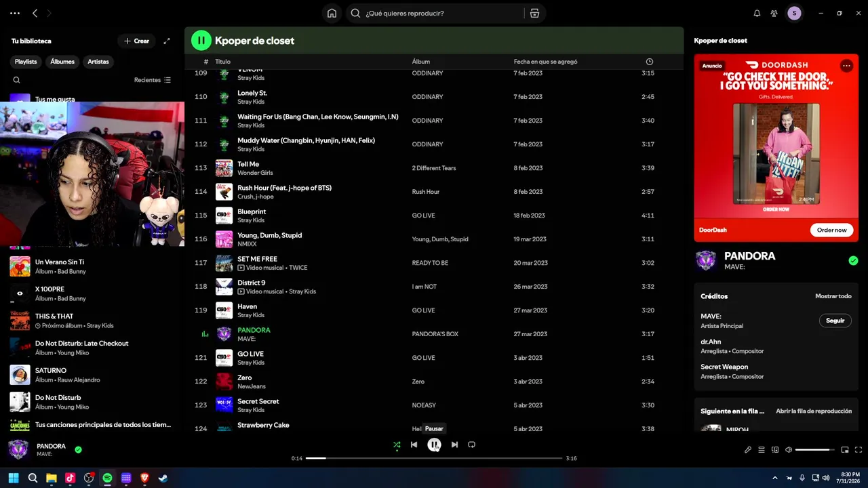Click the Crear button in library
The image size is (868, 488).
tap(136, 41)
